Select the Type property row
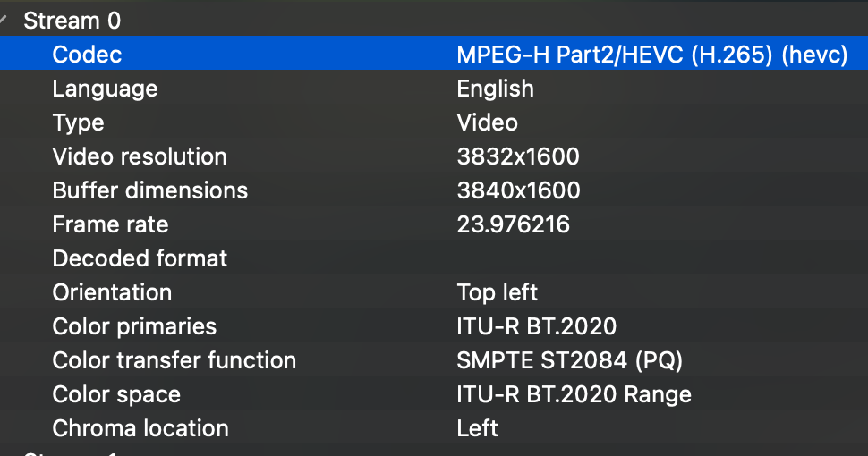 78,122
